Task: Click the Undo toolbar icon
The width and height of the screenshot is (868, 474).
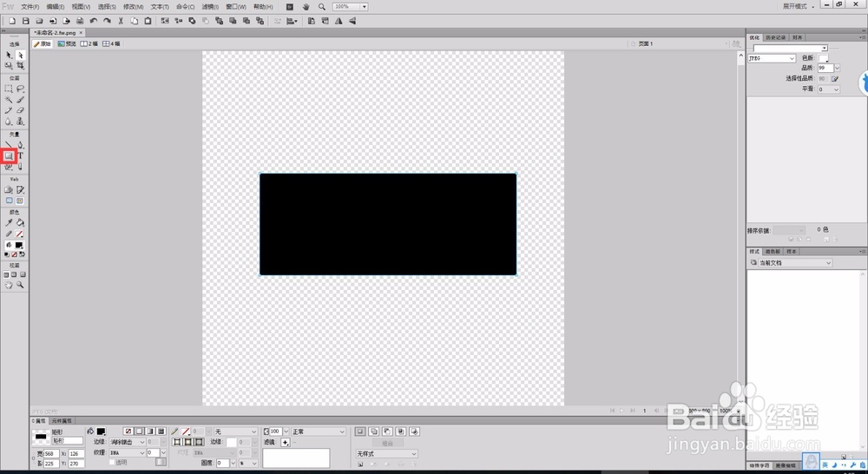Action: [94, 21]
